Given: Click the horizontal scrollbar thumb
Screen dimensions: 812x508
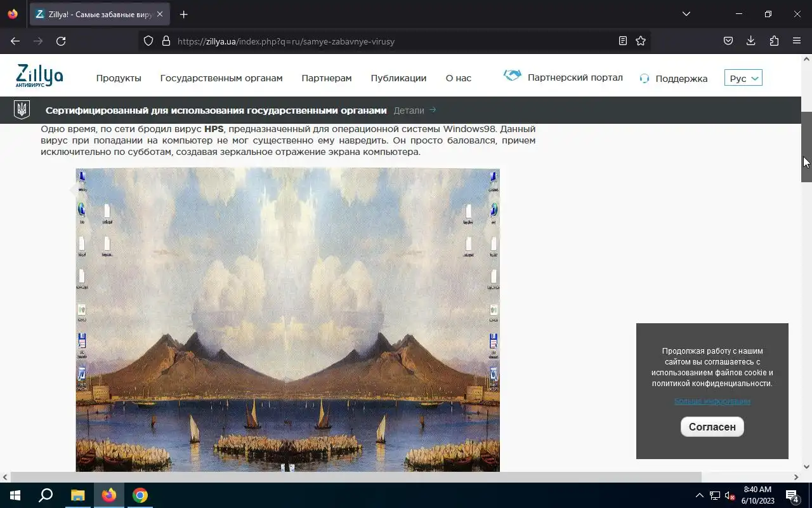Looking at the screenshot, I should click(x=355, y=477).
